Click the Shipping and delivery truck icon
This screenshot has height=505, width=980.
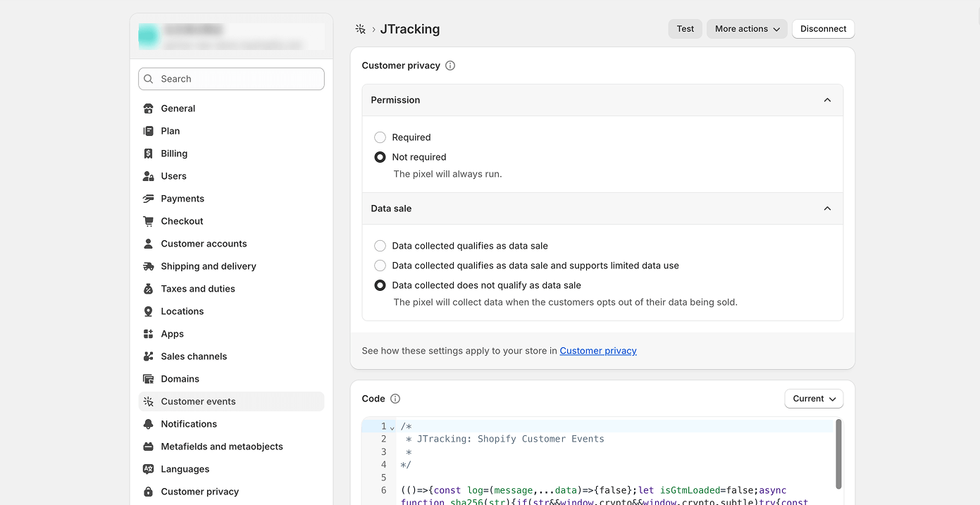click(x=148, y=266)
